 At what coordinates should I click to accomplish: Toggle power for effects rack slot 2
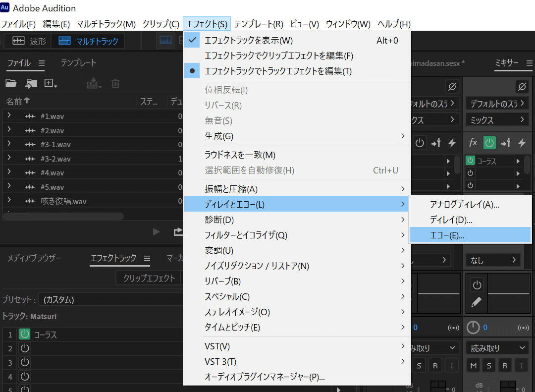pyautogui.click(x=25, y=348)
